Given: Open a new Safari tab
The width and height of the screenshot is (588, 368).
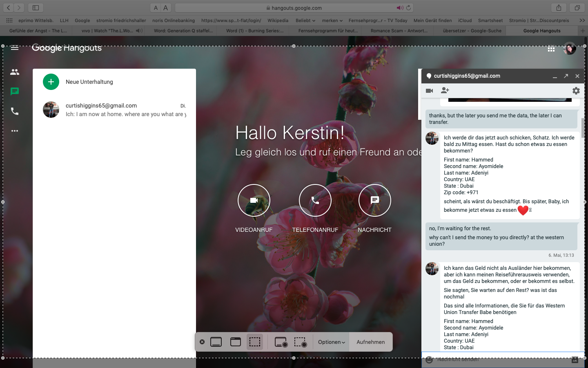Looking at the screenshot, I should (583, 31).
